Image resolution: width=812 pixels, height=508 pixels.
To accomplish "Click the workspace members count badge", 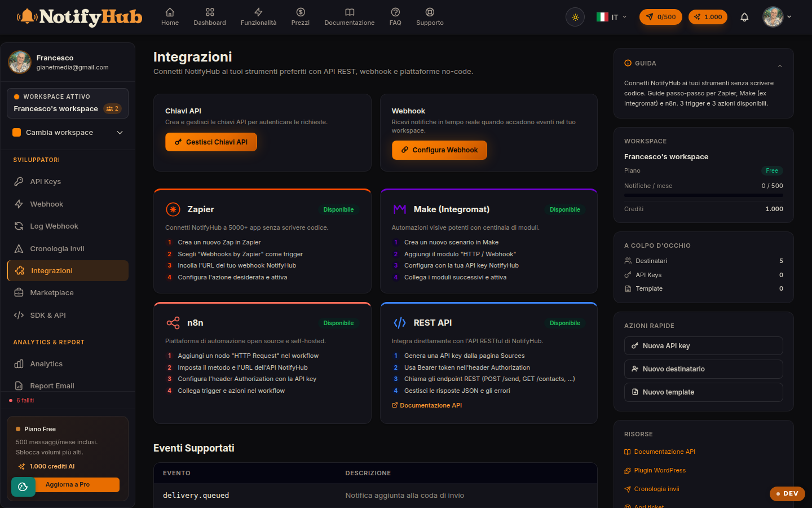I will pyautogui.click(x=113, y=108).
